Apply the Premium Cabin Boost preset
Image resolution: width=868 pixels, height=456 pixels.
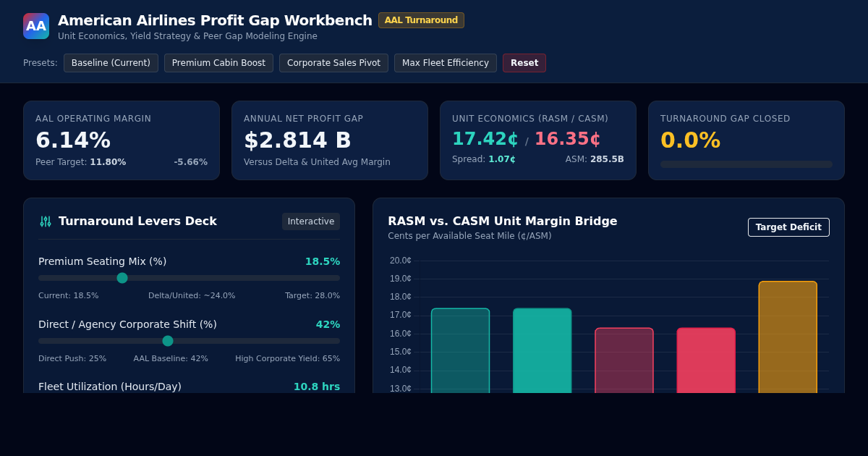click(218, 63)
